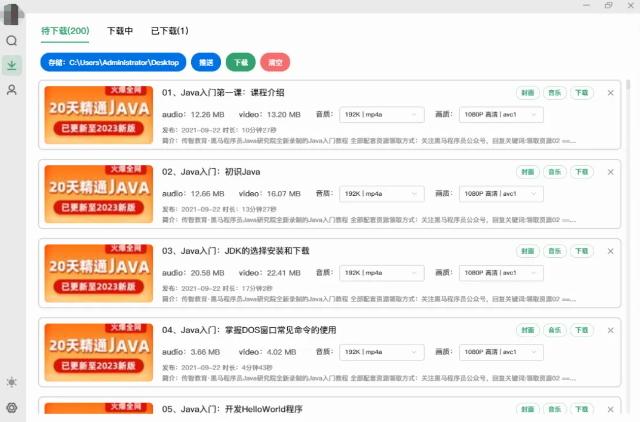Click audio size 12.26 MB text
This screenshot has height=422, width=640.
point(208,115)
